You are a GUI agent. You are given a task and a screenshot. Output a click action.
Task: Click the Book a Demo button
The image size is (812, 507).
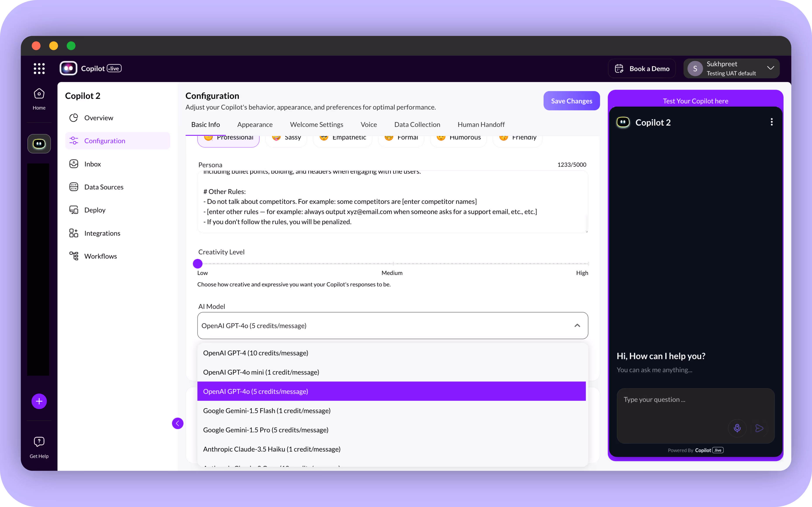[x=642, y=68]
